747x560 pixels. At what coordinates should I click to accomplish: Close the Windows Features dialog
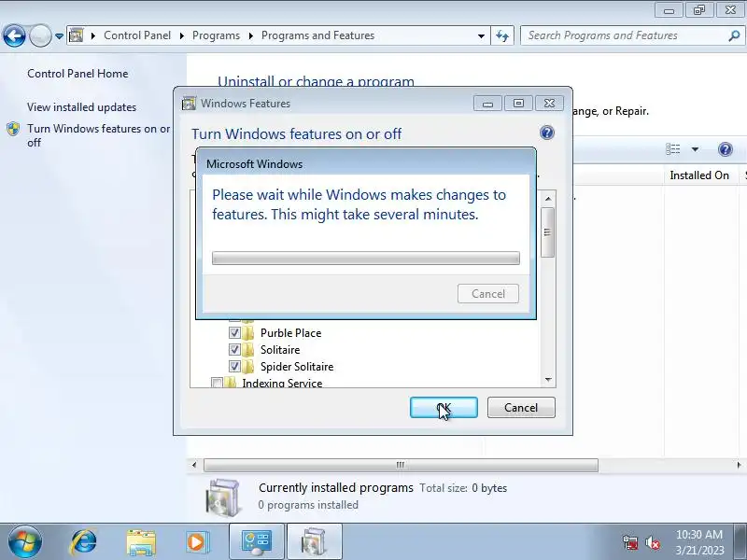pos(549,104)
